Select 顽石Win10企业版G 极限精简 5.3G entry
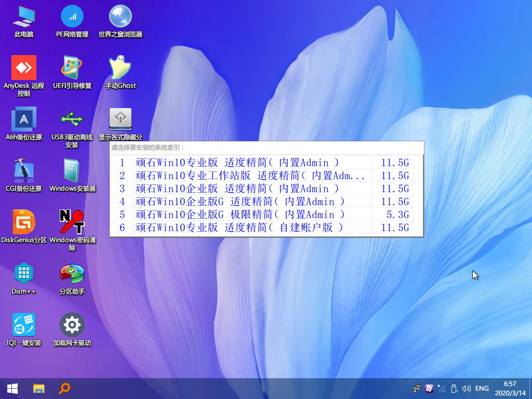This screenshot has width=532, height=399. [x=250, y=215]
